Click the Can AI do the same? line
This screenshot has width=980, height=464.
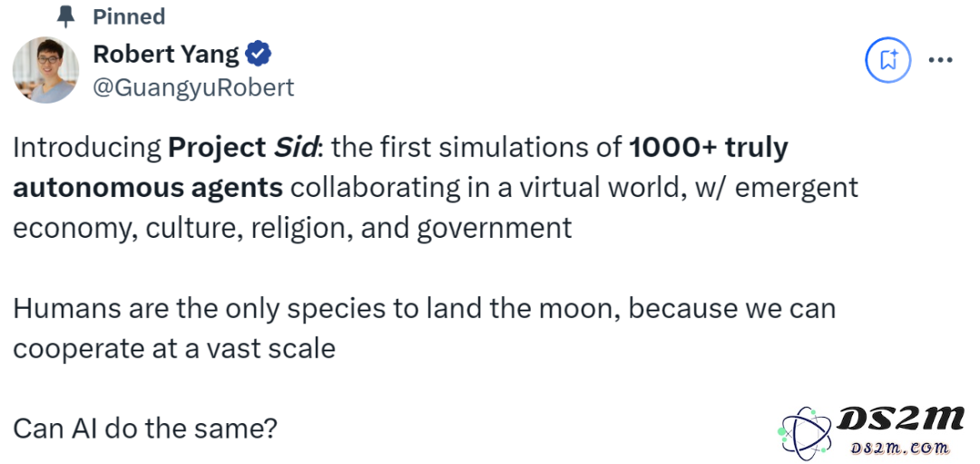click(145, 429)
